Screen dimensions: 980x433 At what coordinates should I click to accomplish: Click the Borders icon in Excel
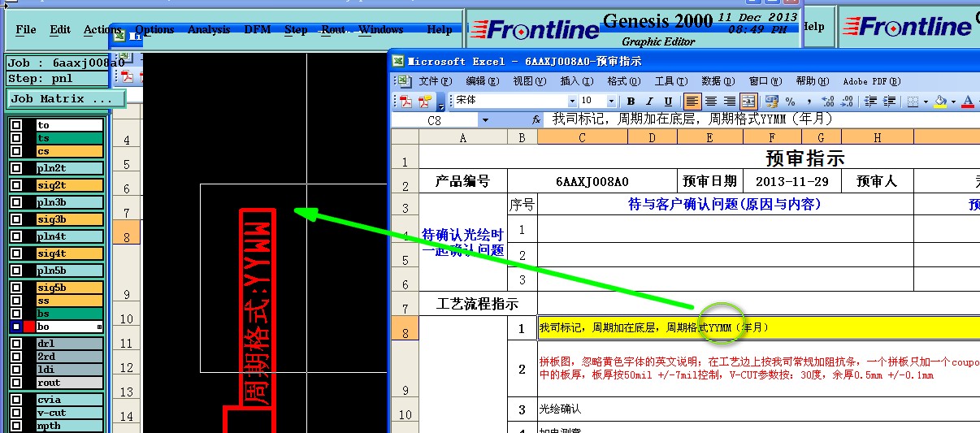coord(912,102)
